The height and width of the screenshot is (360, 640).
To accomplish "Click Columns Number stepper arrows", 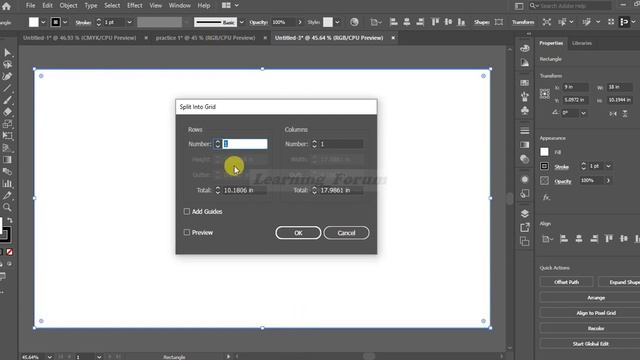I will tap(314, 144).
